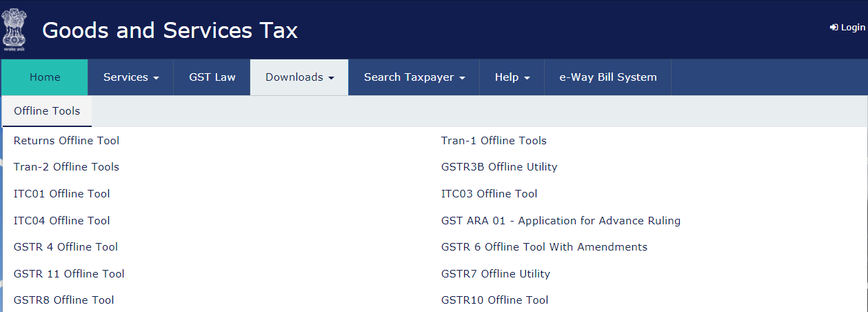This screenshot has height=312, width=868.
Task: Open GSTR 6 Offline Tool With Amendments
Action: click(544, 247)
